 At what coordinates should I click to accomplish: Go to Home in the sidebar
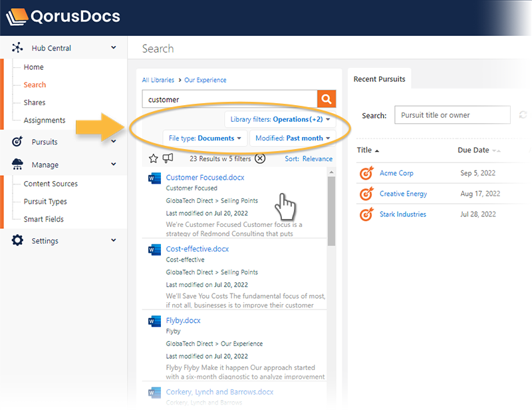(x=34, y=67)
